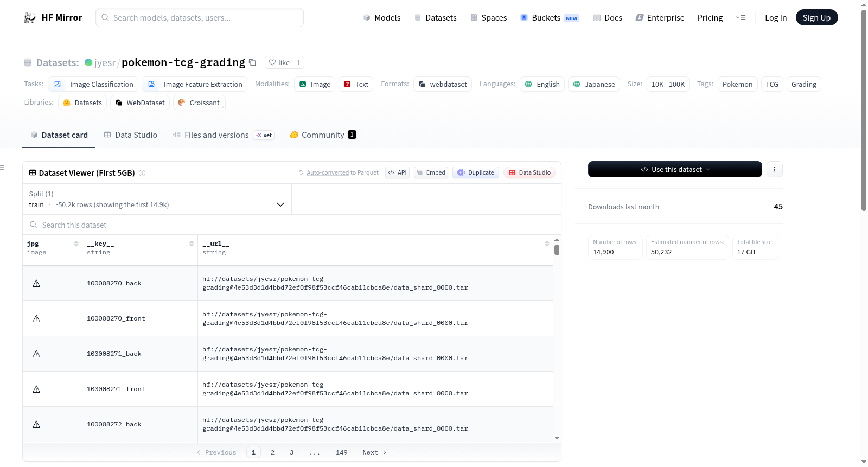Viewport: 868px width, 467px height.
Task: Click the Embed button
Action: [x=431, y=172]
